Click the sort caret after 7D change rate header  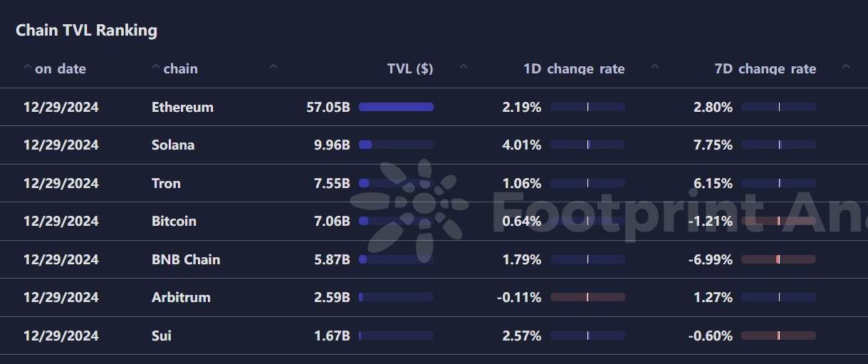[x=846, y=67]
